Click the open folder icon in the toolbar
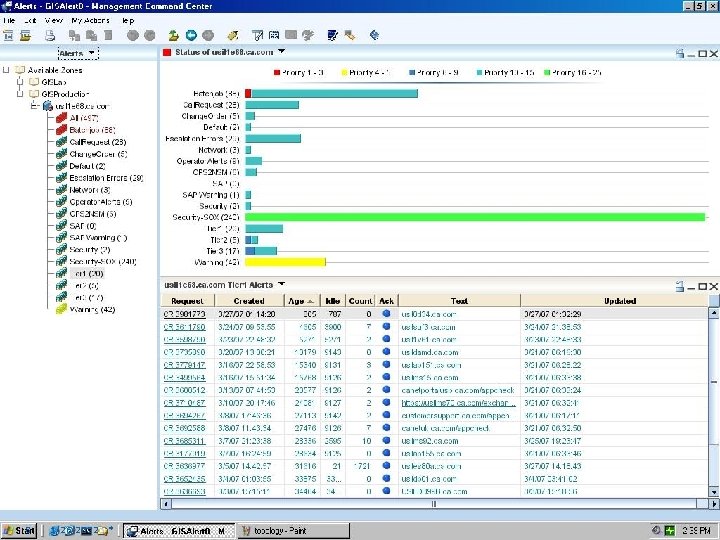Image resolution: width=720 pixels, height=540 pixels. click(x=26, y=35)
